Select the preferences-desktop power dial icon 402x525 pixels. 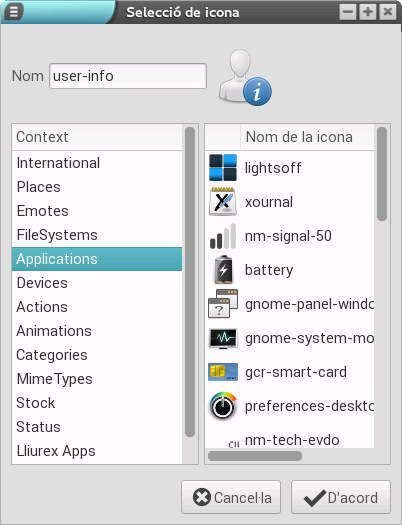click(x=223, y=406)
